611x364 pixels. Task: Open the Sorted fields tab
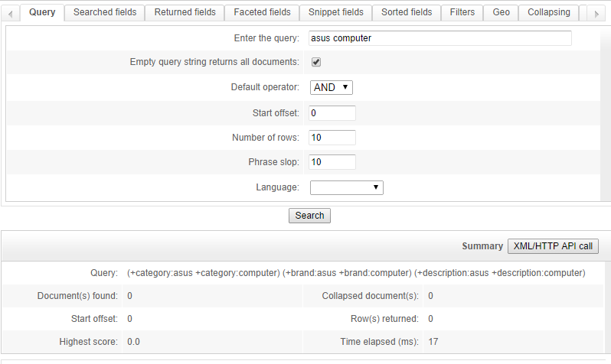click(407, 12)
